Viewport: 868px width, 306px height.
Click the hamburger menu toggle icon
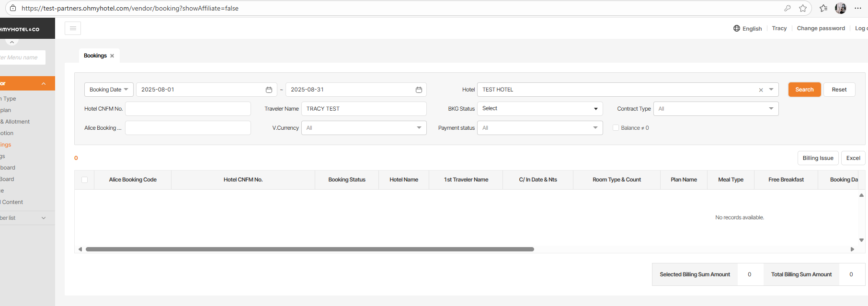73,28
